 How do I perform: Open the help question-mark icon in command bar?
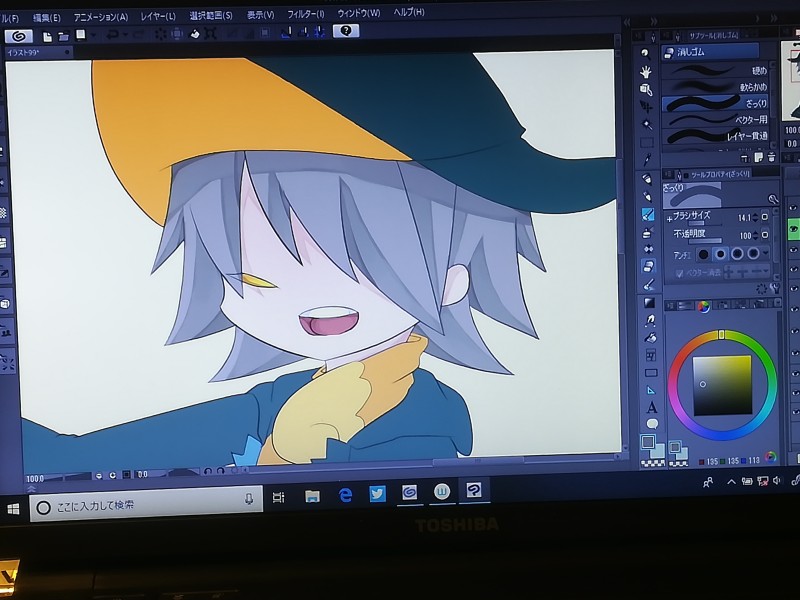(x=346, y=31)
